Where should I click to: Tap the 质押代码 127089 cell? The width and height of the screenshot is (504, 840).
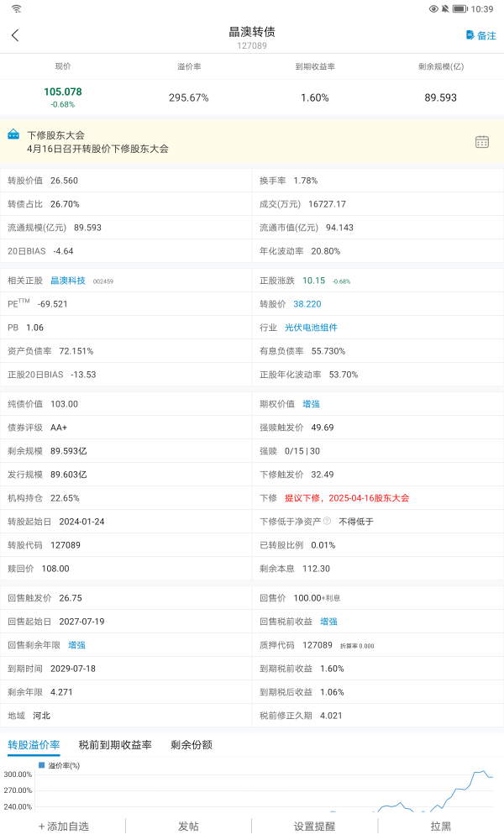coord(378,645)
